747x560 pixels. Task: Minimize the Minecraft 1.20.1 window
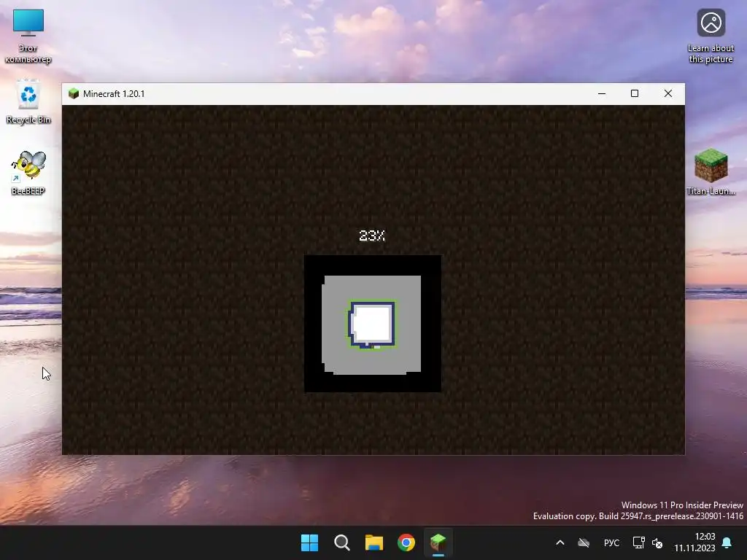pyautogui.click(x=602, y=93)
